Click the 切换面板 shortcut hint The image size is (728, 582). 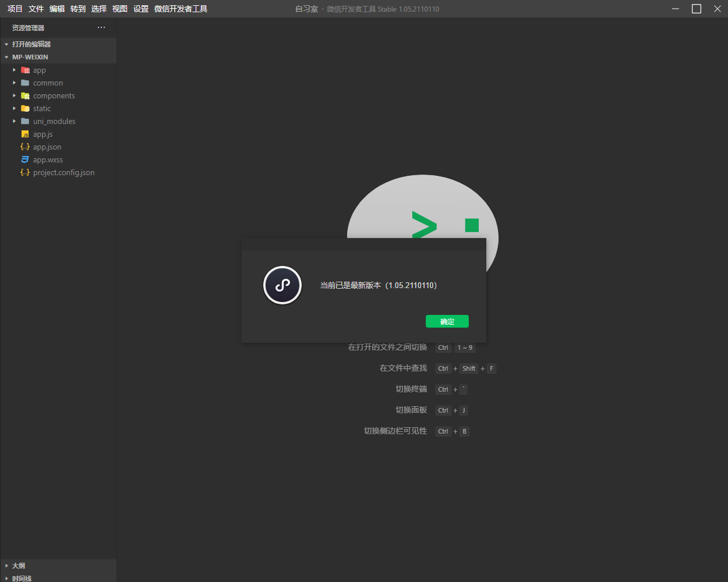coord(412,410)
